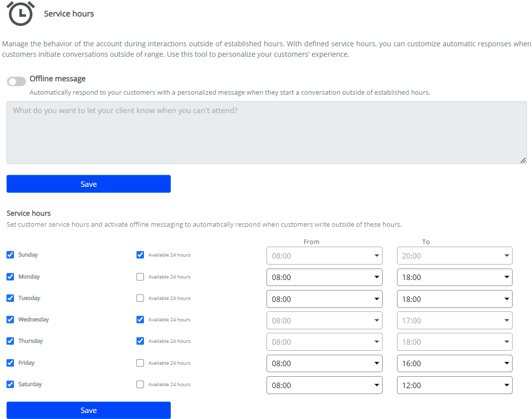The height and width of the screenshot is (419, 532).
Task: Uncheck the Sunday day checkbox
Action: coord(10,255)
